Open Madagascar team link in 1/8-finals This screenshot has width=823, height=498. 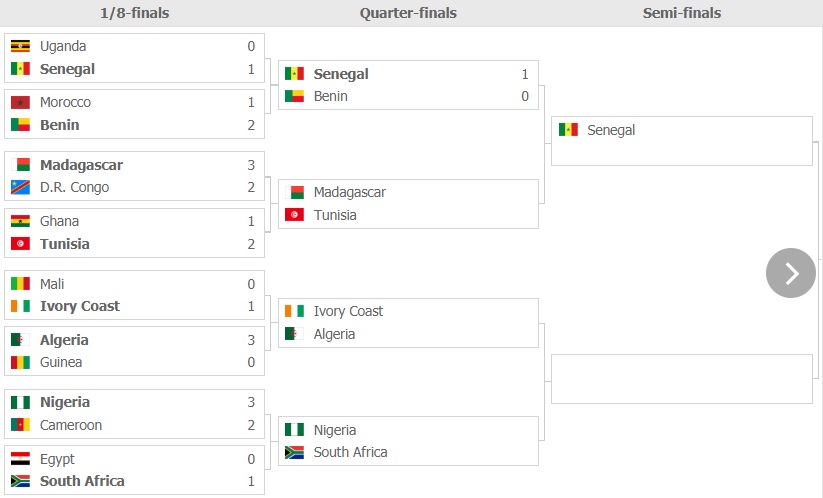[81, 165]
